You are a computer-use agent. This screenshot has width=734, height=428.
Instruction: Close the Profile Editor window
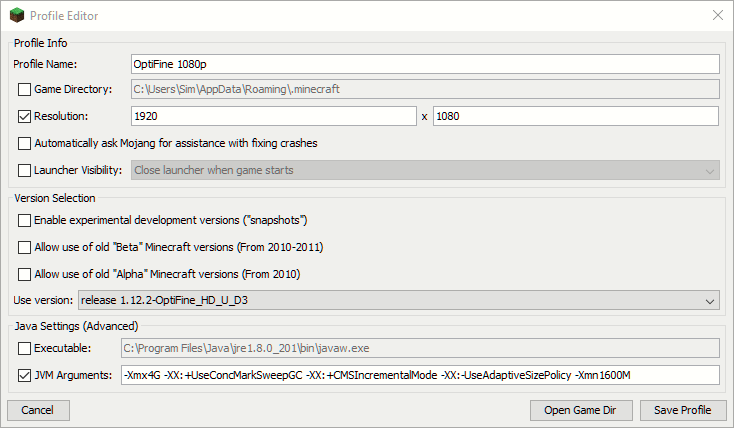[718, 15]
